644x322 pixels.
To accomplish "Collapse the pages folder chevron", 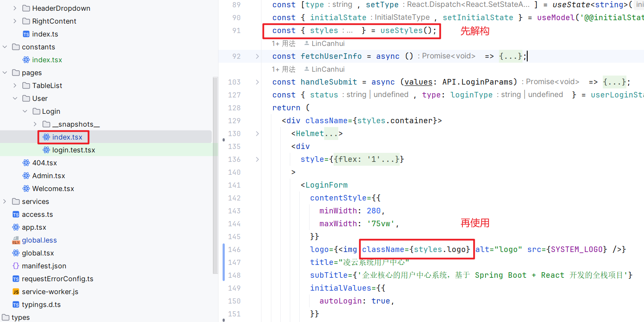I will (5, 73).
